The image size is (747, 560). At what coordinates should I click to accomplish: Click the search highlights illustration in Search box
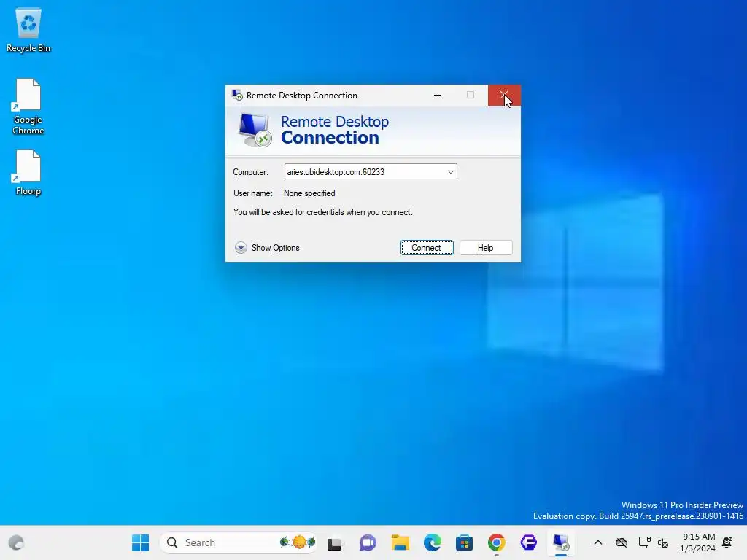pos(298,542)
